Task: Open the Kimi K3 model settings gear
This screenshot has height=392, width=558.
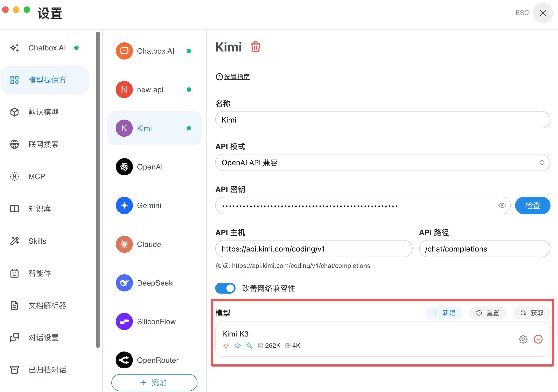Action: pos(523,339)
